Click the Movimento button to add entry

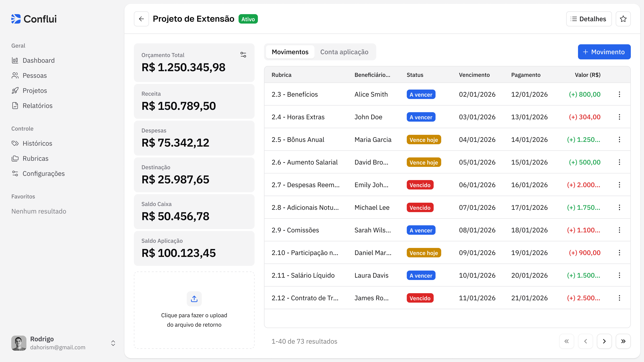(604, 52)
